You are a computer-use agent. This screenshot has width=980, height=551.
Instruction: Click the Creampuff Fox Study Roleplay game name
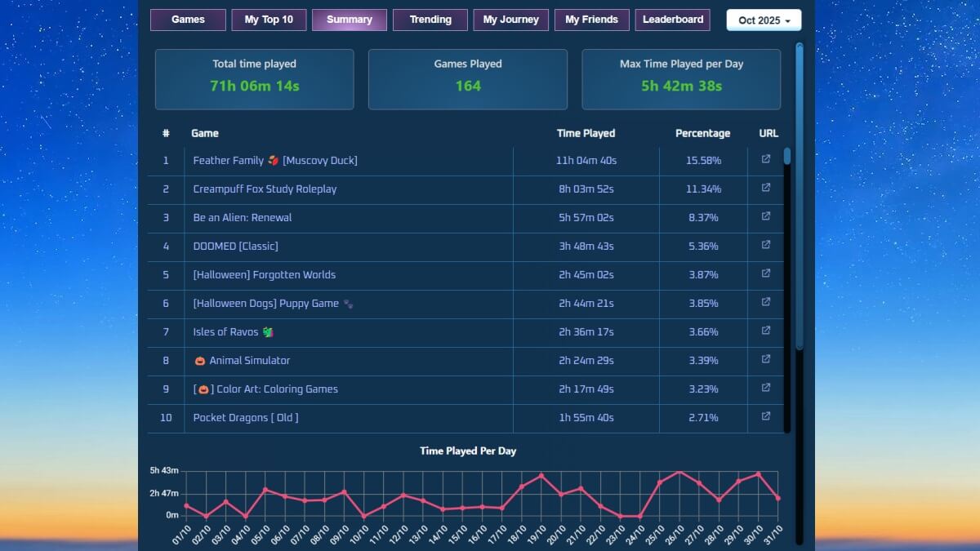(265, 189)
